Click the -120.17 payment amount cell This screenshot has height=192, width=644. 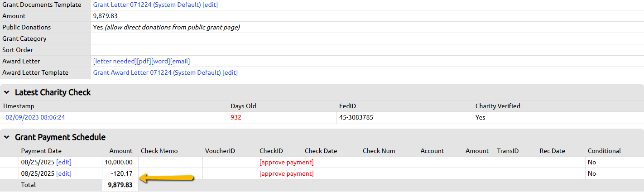click(120, 173)
